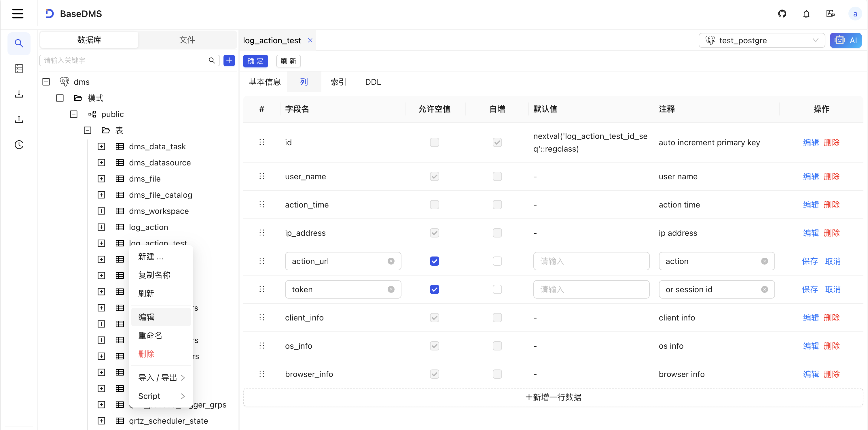The image size is (868, 430).
Task: Click the language translation icon
Action: pyautogui.click(x=830, y=14)
